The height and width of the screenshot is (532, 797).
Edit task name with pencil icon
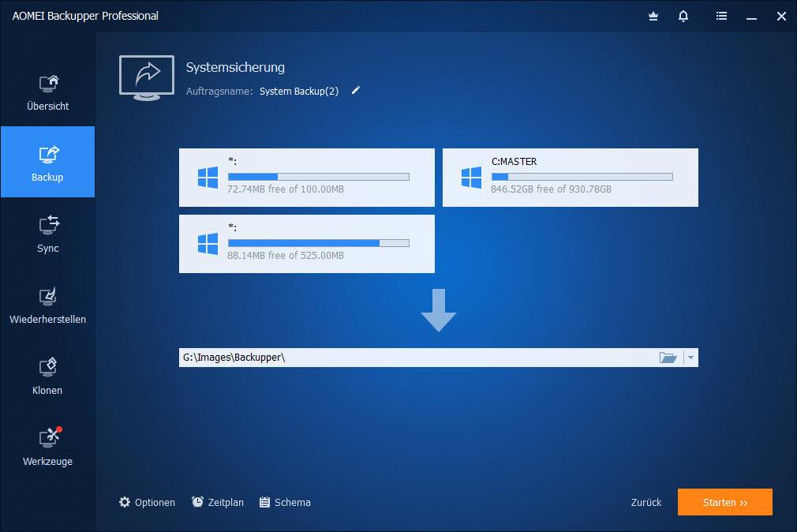pyautogui.click(x=356, y=91)
